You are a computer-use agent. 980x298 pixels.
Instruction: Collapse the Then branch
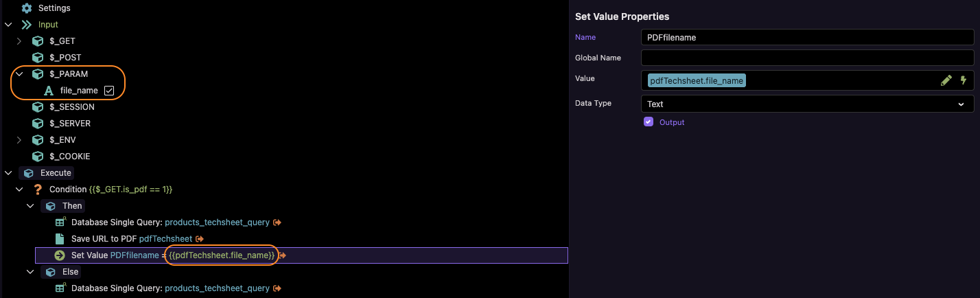30,206
